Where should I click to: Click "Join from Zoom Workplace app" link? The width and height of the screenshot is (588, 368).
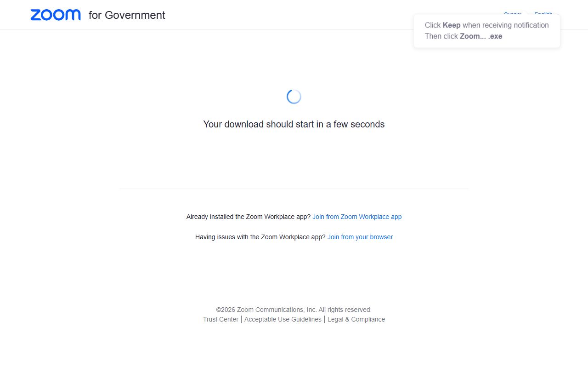(357, 217)
